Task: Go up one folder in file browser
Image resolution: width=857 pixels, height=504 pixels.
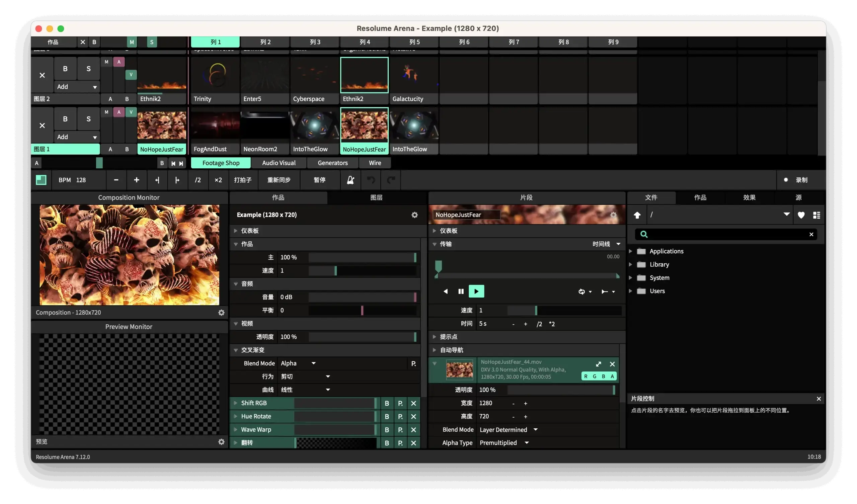Action: pyautogui.click(x=637, y=215)
